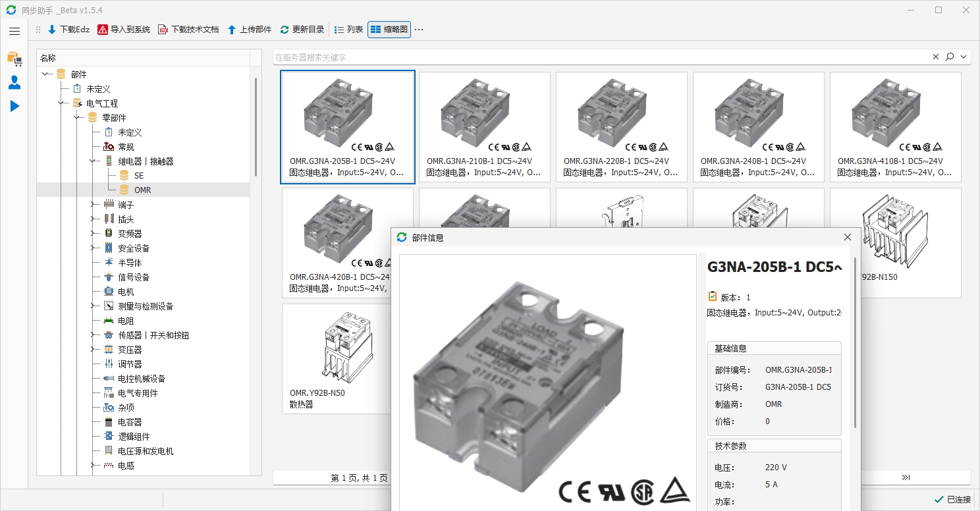Click the 部件编号 value OMR.G3NA-205B-1
The width and height of the screenshot is (980, 511).
pos(798,370)
